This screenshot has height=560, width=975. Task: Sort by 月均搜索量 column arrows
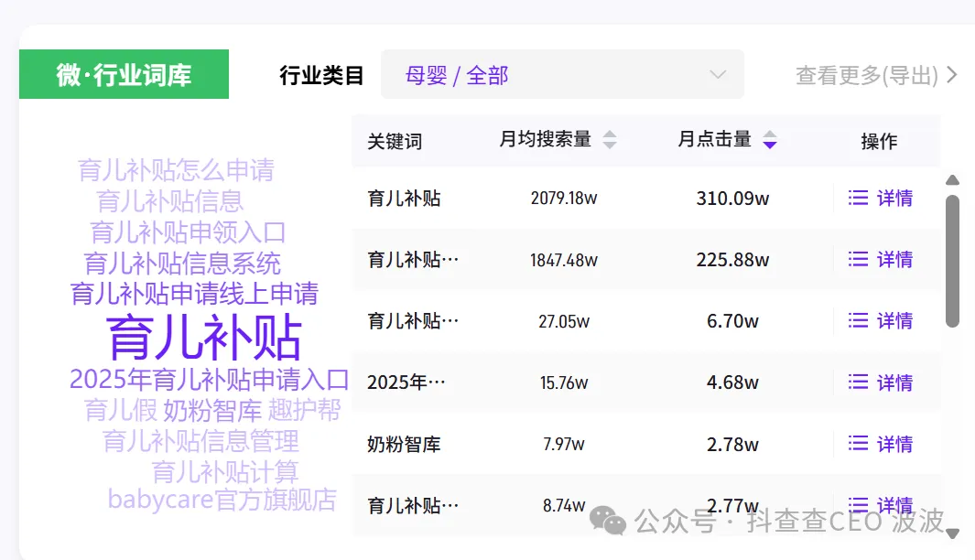click(x=610, y=140)
